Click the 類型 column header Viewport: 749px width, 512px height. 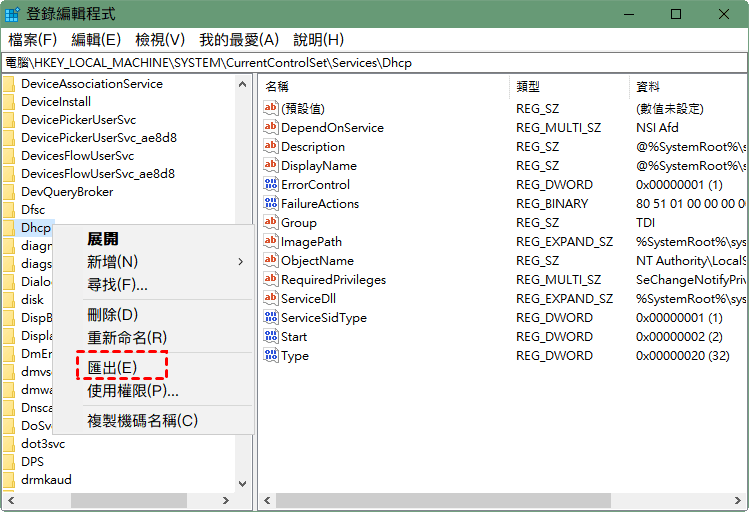click(527, 87)
